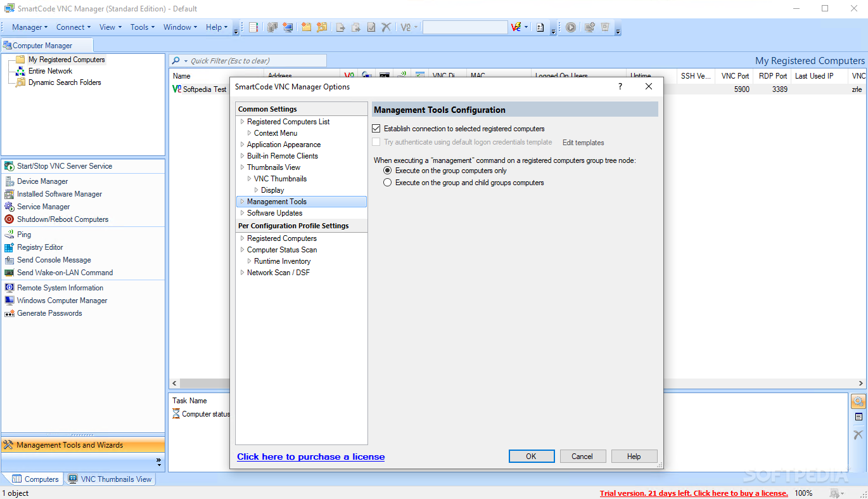This screenshot has width=868, height=499.
Task: Switch to VNC Thumbnails View tab
Action: point(110,479)
